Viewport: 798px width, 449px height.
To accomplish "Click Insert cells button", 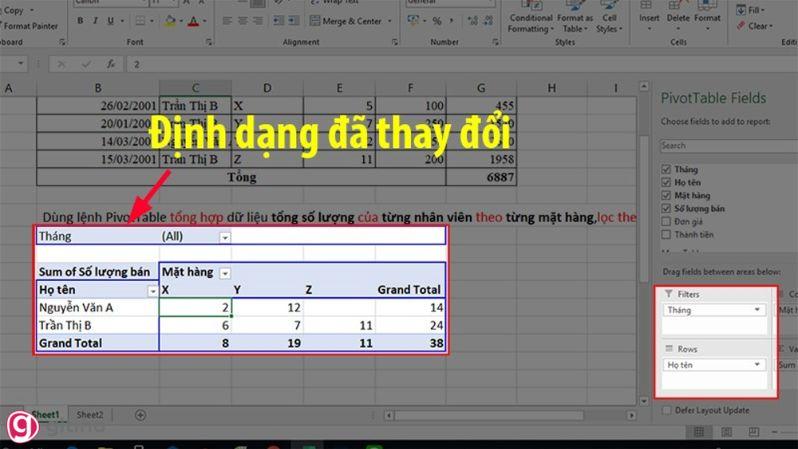I will (649, 15).
